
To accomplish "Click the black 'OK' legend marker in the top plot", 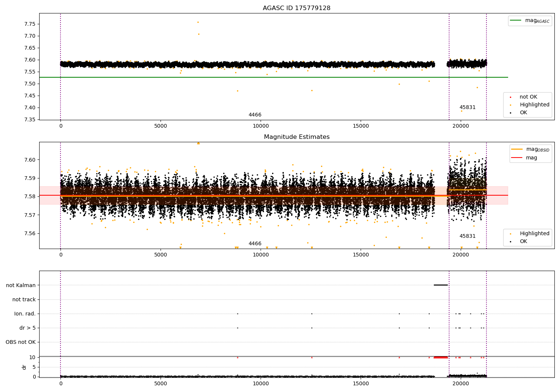I will pos(511,113).
